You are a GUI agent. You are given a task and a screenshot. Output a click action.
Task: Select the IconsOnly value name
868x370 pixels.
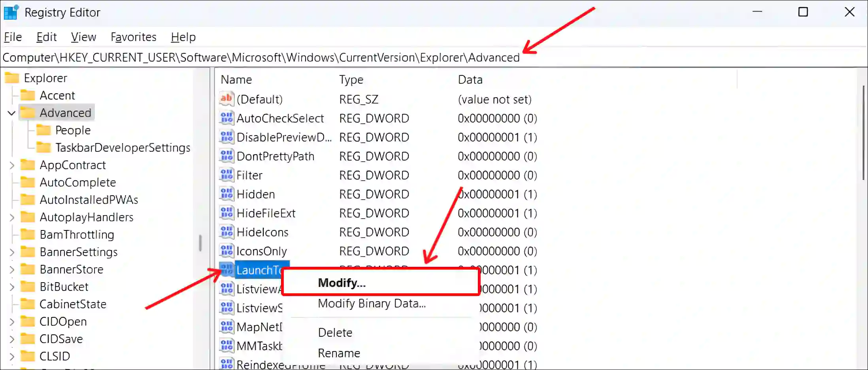(x=262, y=251)
